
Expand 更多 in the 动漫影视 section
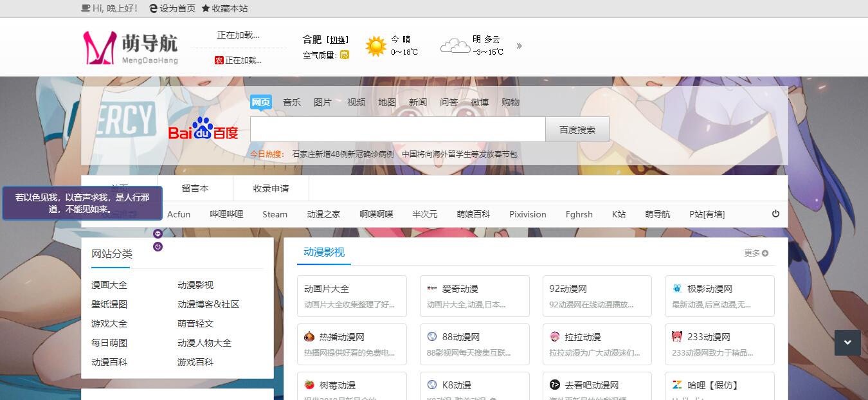(x=756, y=253)
